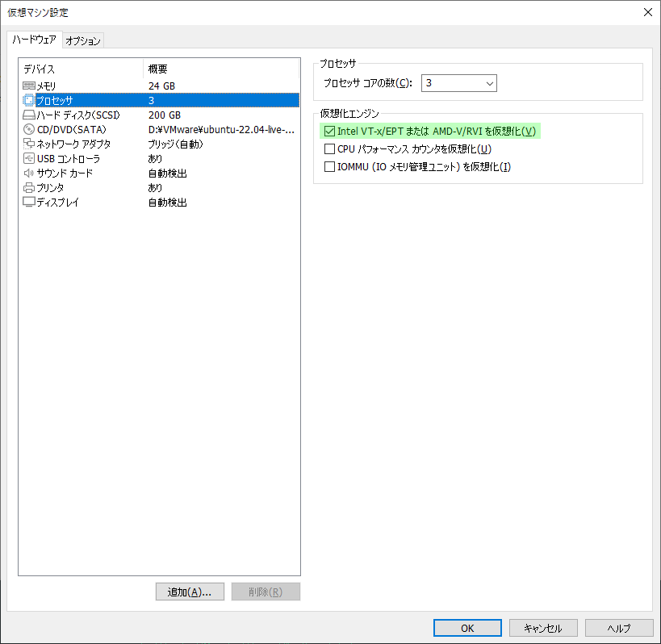Click the ヘルプ button
The width and height of the screenshot is (661, 644).
(x=619, y=628)
